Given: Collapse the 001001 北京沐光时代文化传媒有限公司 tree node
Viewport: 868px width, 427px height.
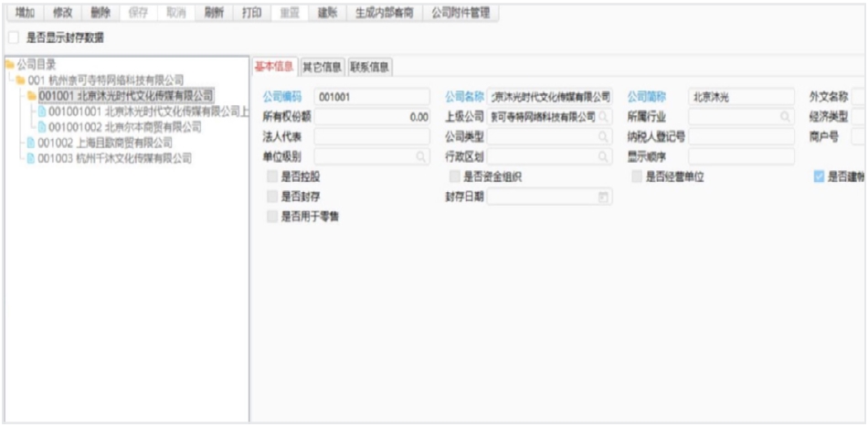Looking at the screenshot, I should coord(31,96).
